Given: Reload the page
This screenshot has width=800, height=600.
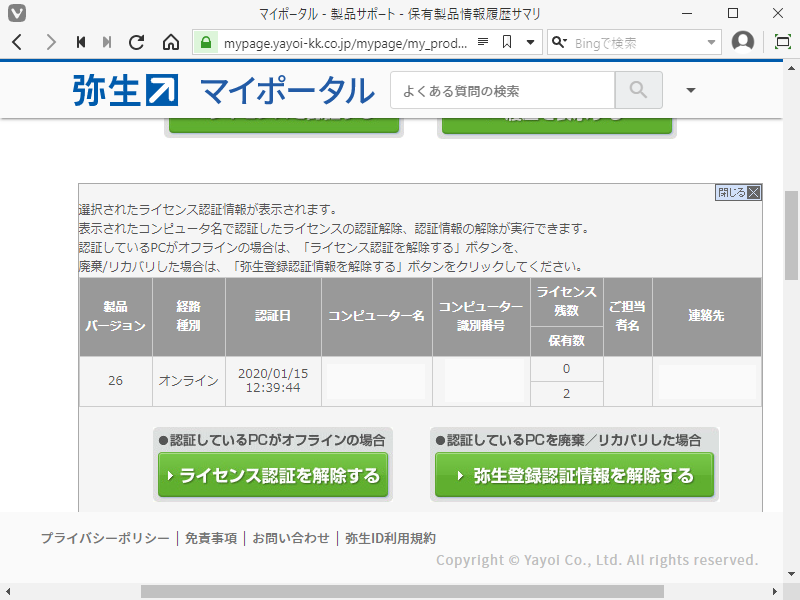Looking at the screenshot, I should point(137,42).
